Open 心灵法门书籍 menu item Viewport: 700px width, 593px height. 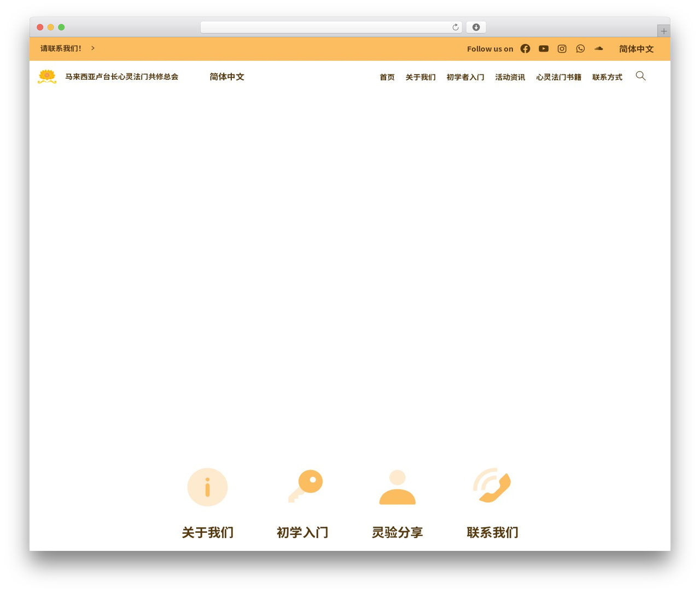click(x=559, y=77)
